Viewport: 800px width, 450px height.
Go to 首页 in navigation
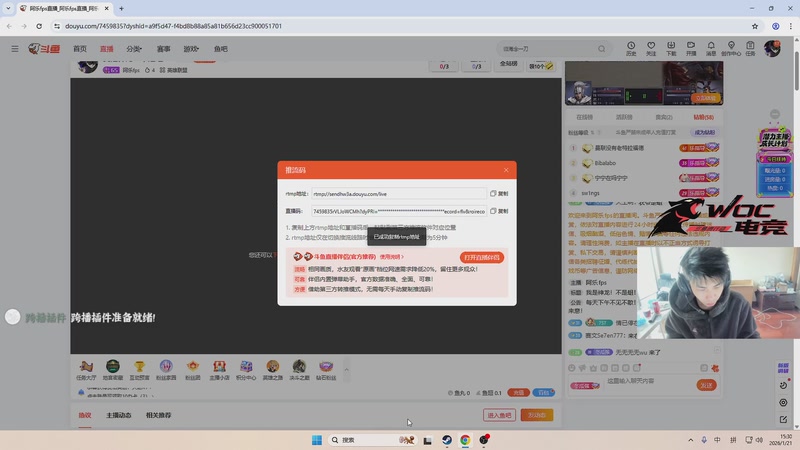(x=80, y=49)
